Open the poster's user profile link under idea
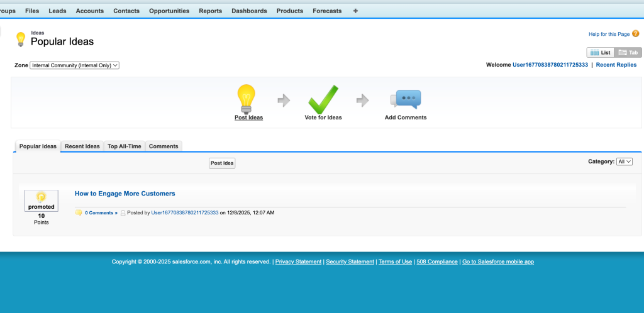Image resolution: width=644 pixels, height=313 pixels. (185, 213)
